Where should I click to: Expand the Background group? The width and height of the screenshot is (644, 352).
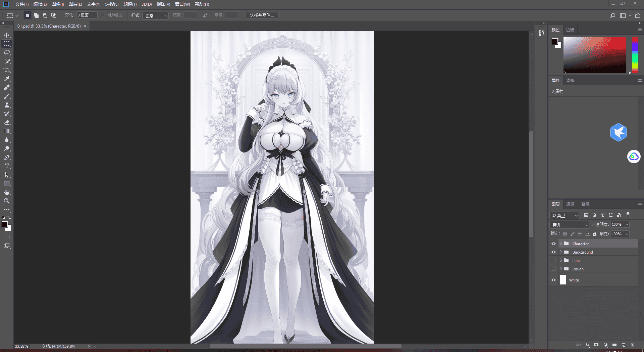pos(561,252)
